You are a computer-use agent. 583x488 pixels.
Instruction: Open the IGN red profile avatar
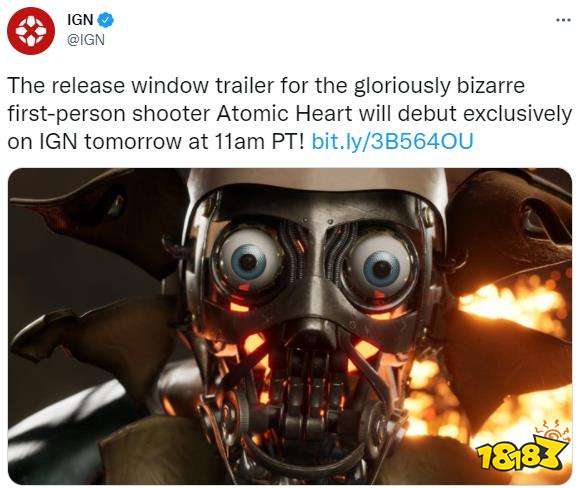[31, 31]
